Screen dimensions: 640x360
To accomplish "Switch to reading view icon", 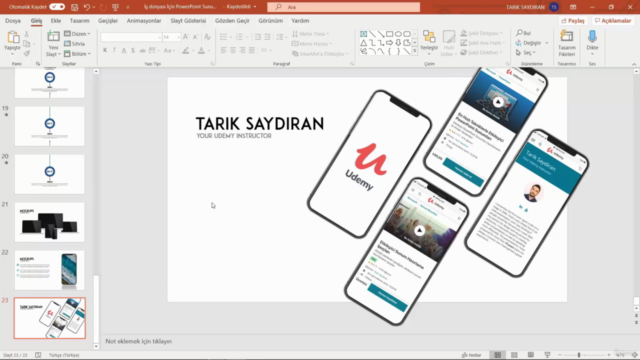I will click(x=531, y=355).
